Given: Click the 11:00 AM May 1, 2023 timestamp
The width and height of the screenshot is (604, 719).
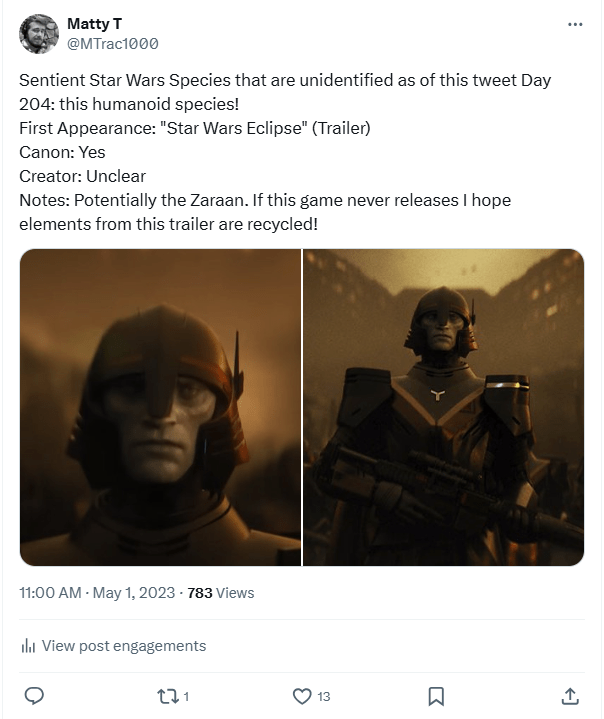Looking at the screenshot, I should pos(98,593).
